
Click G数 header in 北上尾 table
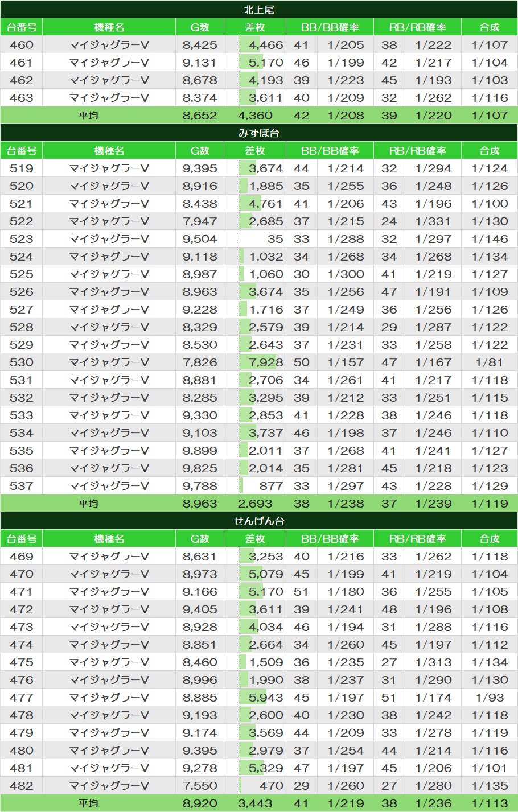[x=200, y=27]
